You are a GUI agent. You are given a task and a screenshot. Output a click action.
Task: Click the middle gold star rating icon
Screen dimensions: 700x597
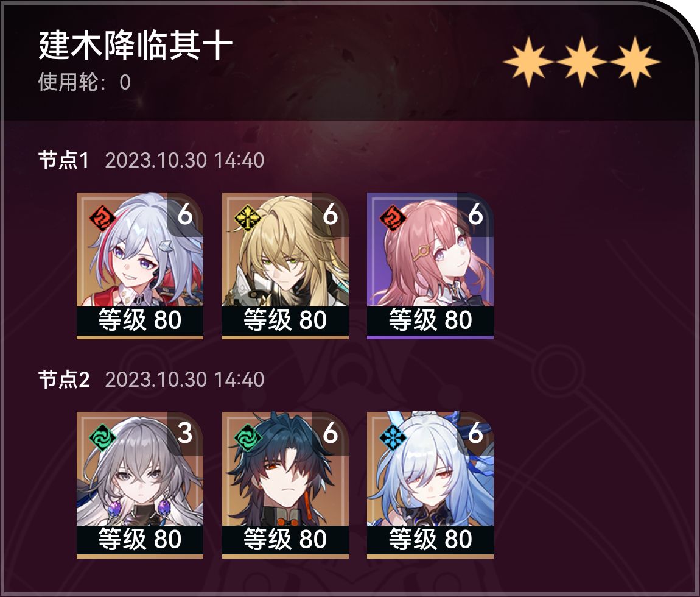(x=581, y=62)
